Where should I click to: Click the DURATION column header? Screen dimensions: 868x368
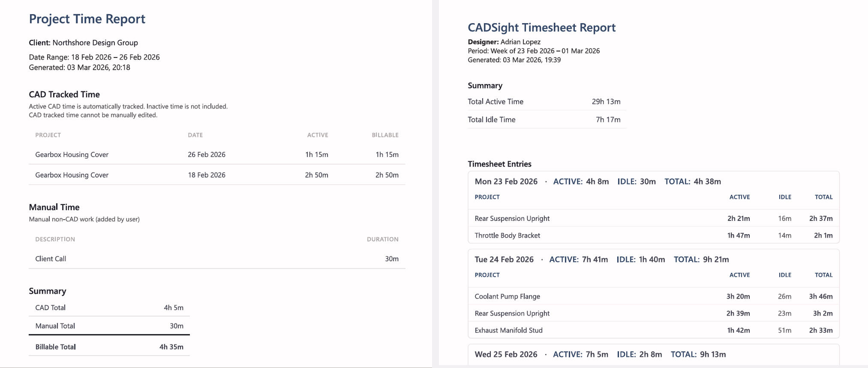(x=382, y=239)
